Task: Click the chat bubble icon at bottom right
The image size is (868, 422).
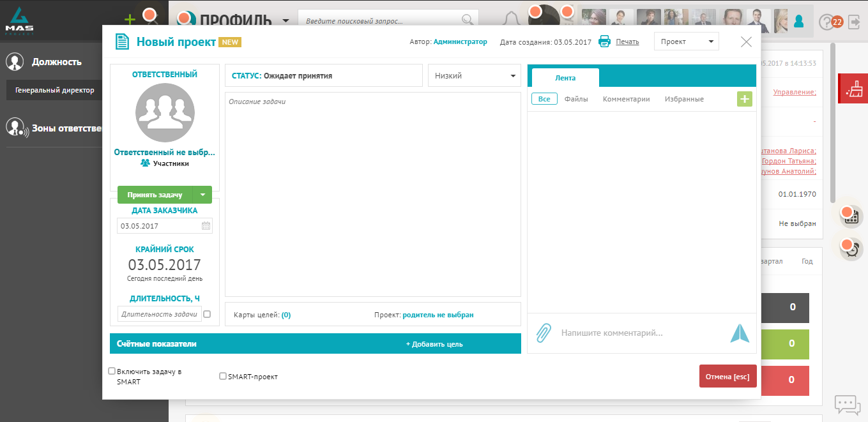Action: click(x=848, y=404)
